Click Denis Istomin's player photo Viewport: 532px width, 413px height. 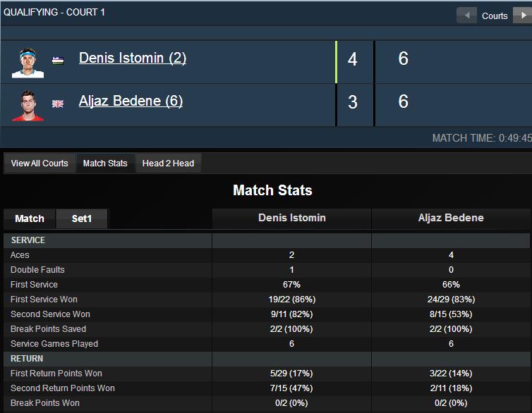[28, 63]
